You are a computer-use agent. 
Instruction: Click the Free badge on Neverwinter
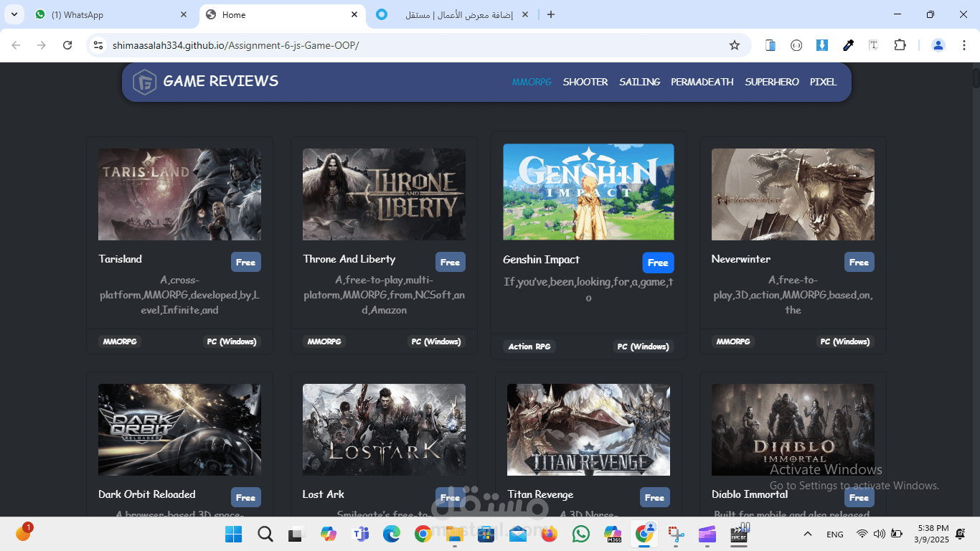[x=859, y=262]
